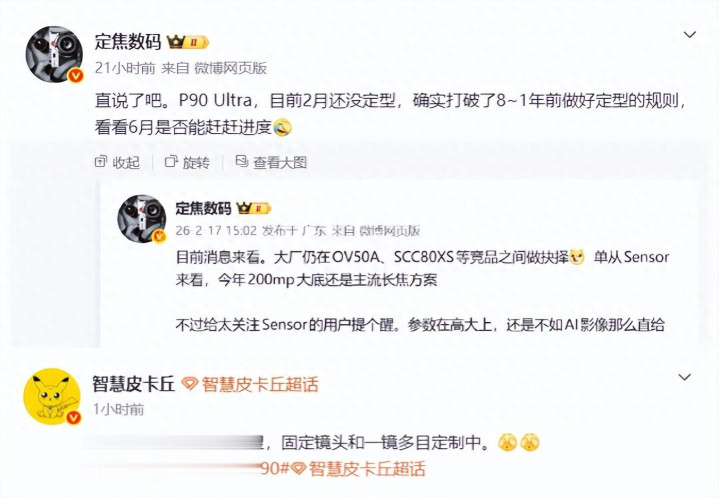719x498 pixels.
Task: Expand the top post's chevron menu
Action: tap(690, 34)
